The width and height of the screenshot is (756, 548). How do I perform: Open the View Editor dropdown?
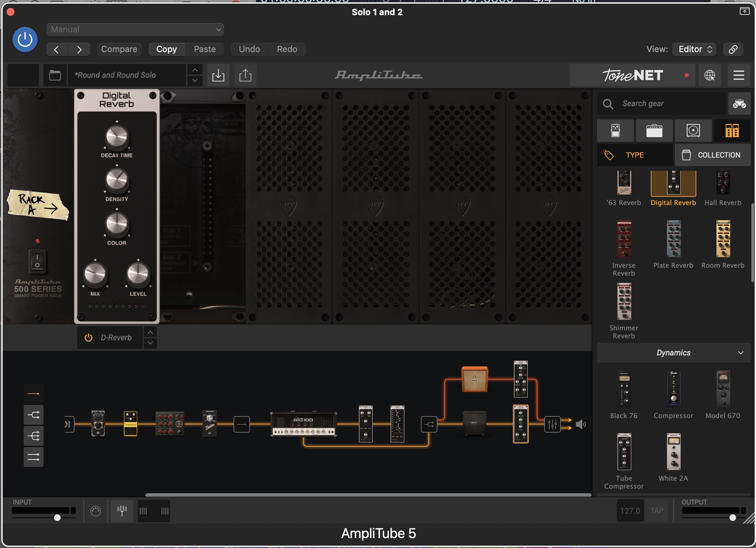pos(695,49)
